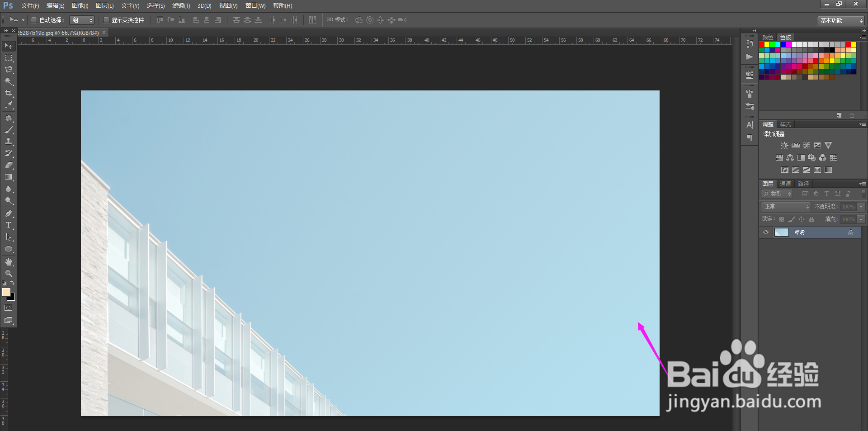Add a Color Balance adjustment

790,158
